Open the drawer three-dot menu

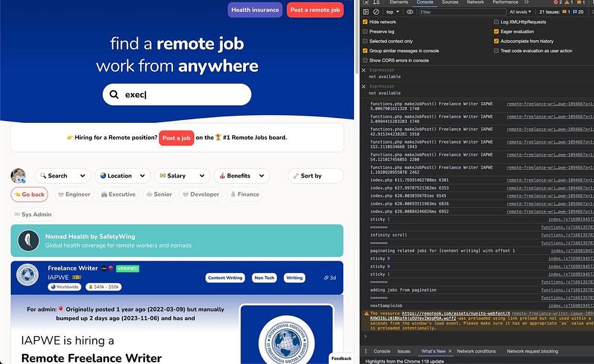365,351
